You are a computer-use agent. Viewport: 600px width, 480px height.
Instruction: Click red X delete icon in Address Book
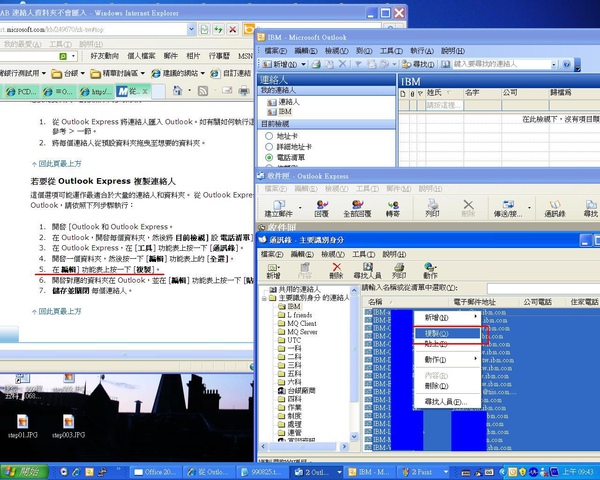point(336,270)
